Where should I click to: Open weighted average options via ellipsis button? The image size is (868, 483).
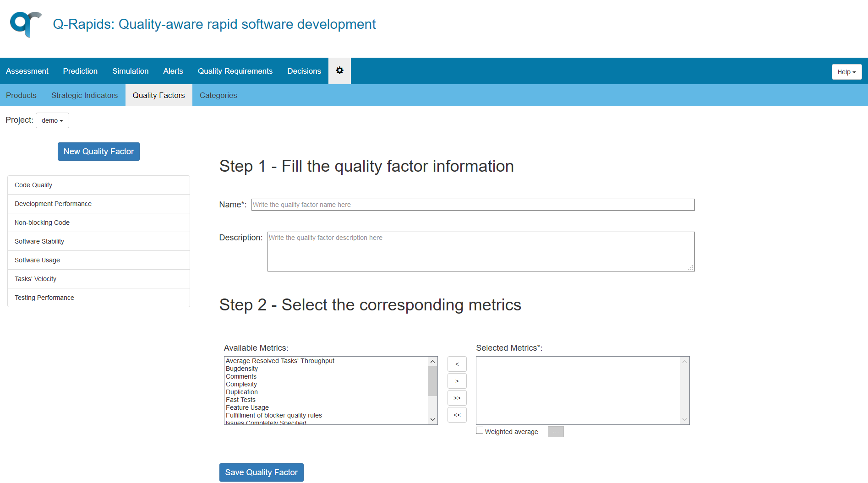click(555, 431)
